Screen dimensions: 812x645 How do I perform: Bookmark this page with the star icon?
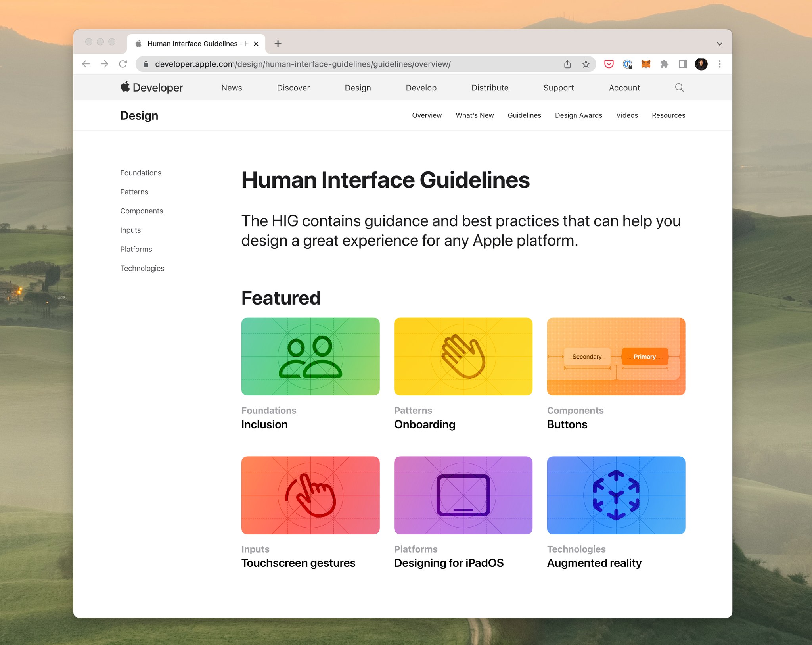pyautogui.click(x=586, y=64)
